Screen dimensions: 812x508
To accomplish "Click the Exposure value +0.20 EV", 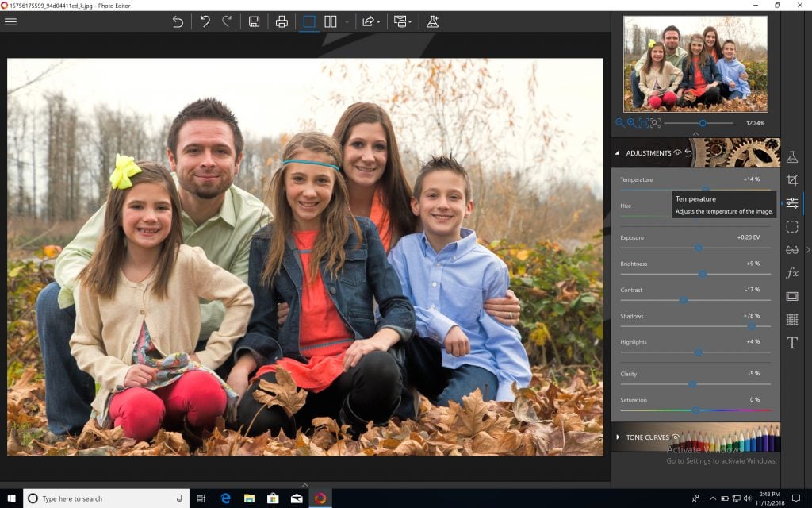I will [749, 237].
